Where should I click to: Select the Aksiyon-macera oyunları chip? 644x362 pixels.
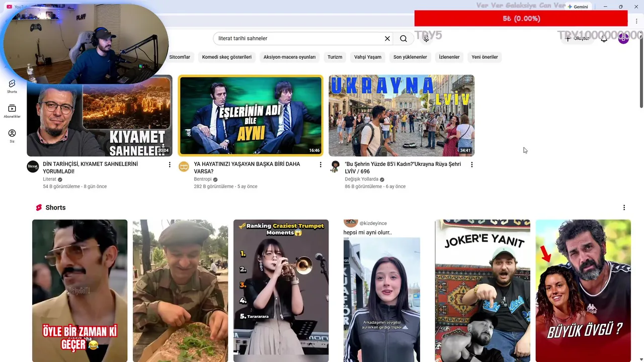[289, 57]
